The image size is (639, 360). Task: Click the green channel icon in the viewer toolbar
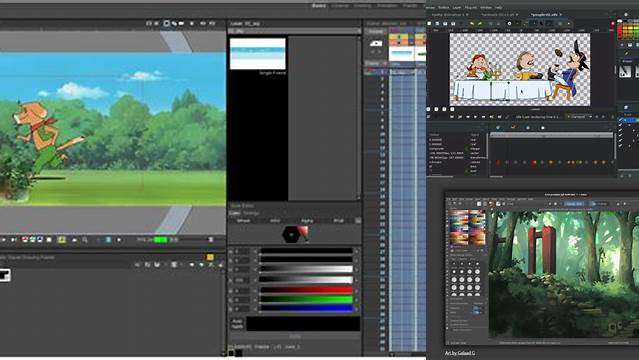tap(33, 240)
